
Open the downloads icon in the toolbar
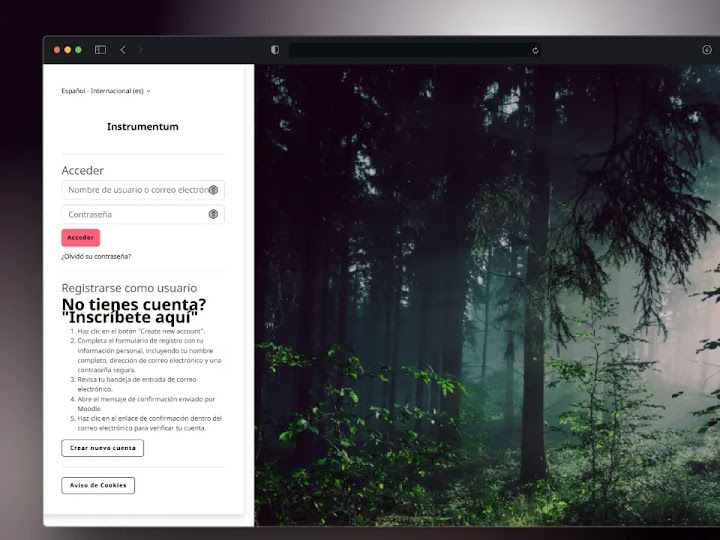coord(707,50)
